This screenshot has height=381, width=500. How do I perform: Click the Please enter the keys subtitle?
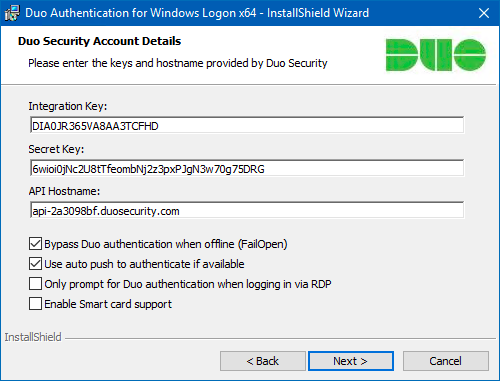click(x=178, y=63)
